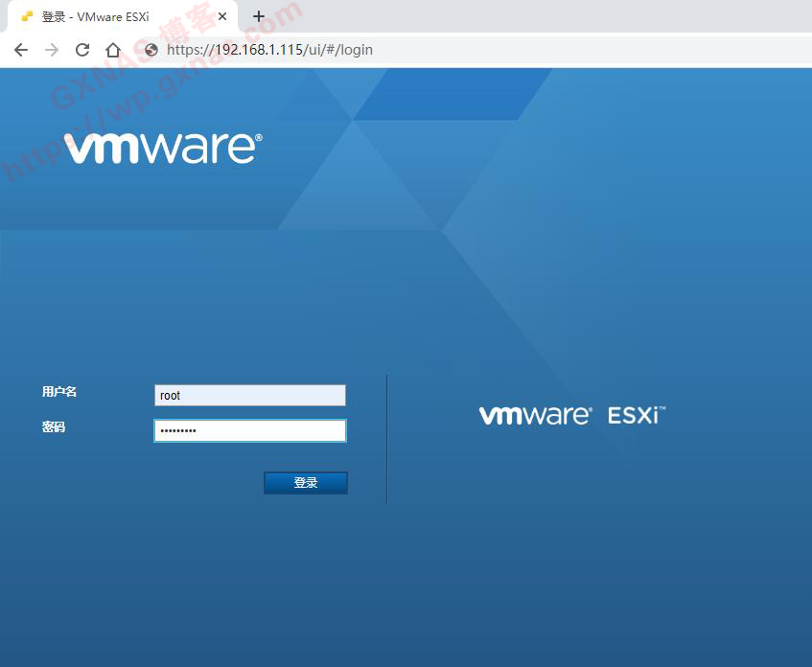Click the 用户名 label
The height and width of the screenshot is (667, 812).
[59, 392]
